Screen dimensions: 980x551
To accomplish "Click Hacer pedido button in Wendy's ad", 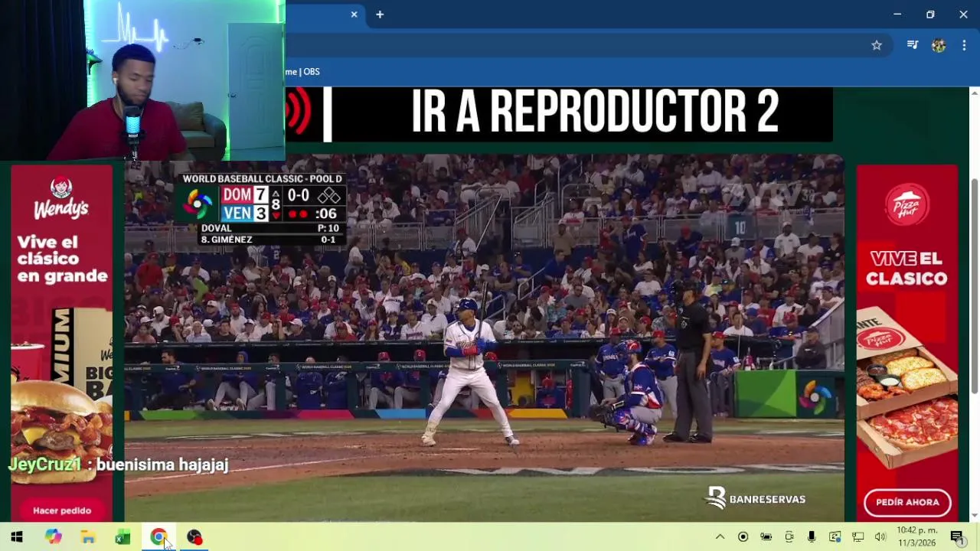I will tap(62, 510).
